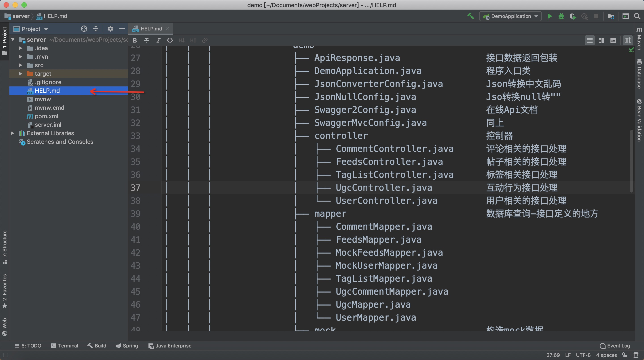Viewport: 644px width, 360px height.
Task: Toggle italic markdown formatting
Action: (x=158, y=40)
